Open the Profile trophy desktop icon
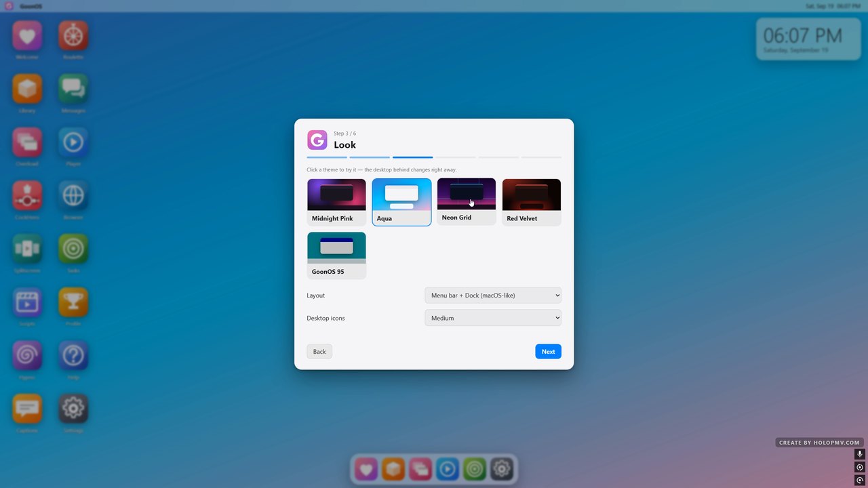The image size is (868, 488). pyautogui.click(x=73, y=302)
